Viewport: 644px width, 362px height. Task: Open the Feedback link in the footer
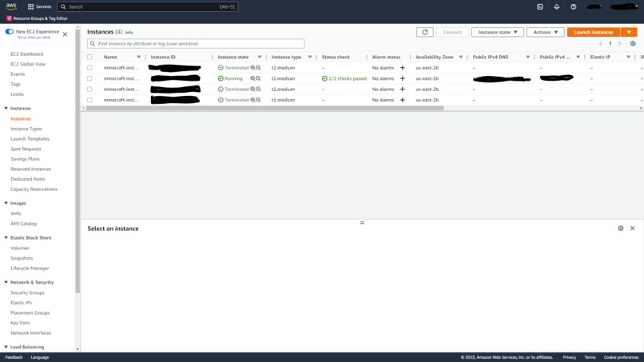click(x=14, y=357)
